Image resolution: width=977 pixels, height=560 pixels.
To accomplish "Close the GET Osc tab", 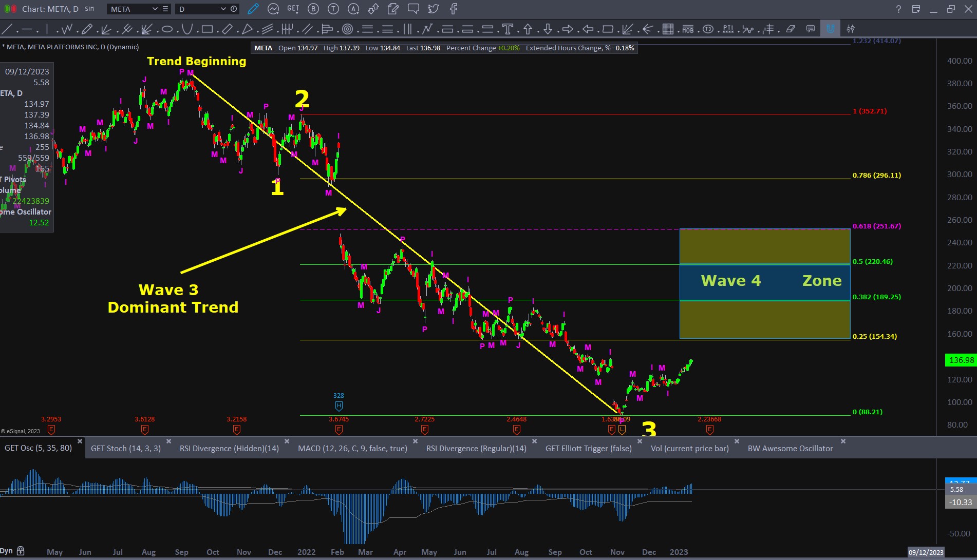I will pos(80,441).
